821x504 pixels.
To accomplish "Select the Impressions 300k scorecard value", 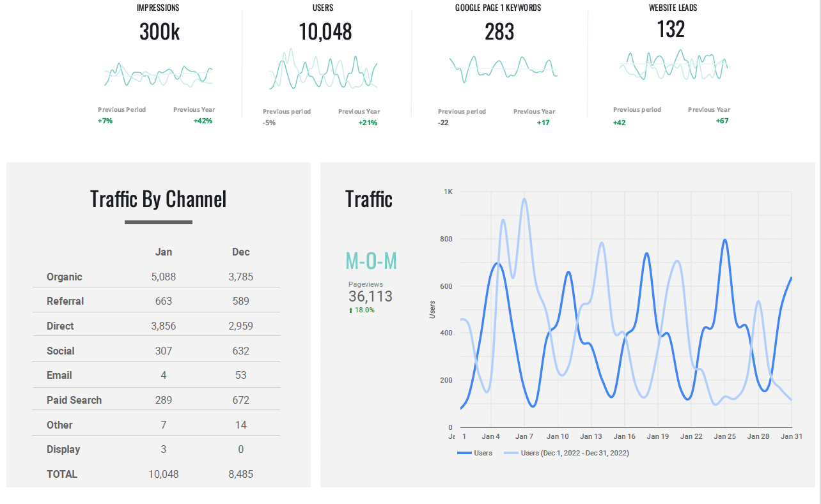I will coord(159,31).
